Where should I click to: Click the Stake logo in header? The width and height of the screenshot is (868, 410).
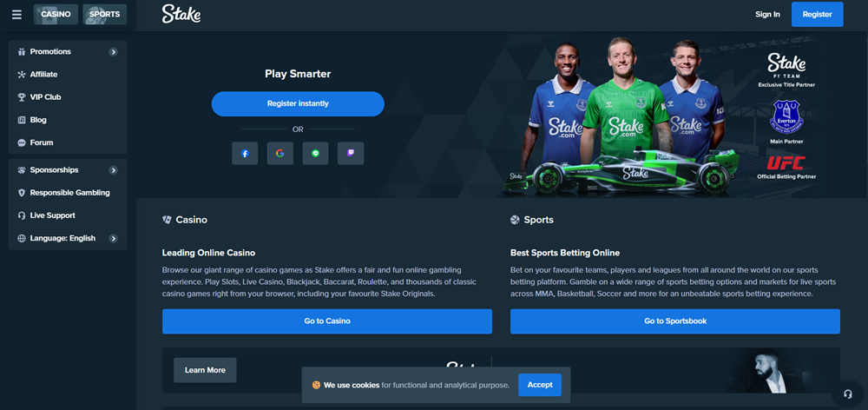pos(181,14)
